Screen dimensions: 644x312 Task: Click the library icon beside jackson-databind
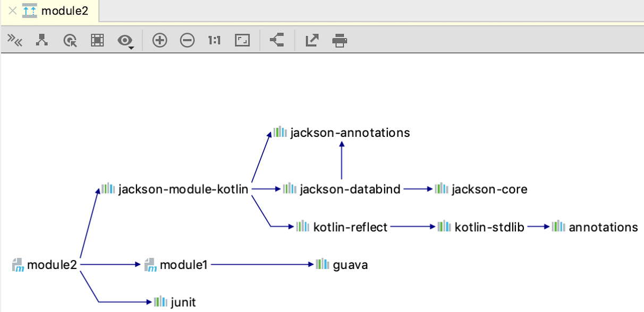coord(290,188)
